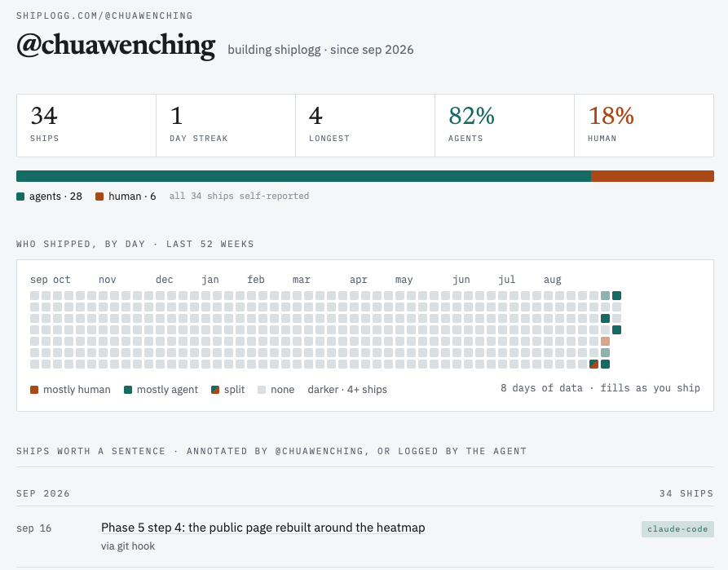The height and width of the screenshot is (570, 728).
Task: Click the '82% AGENTS' stat card
Action: (505, 126)
